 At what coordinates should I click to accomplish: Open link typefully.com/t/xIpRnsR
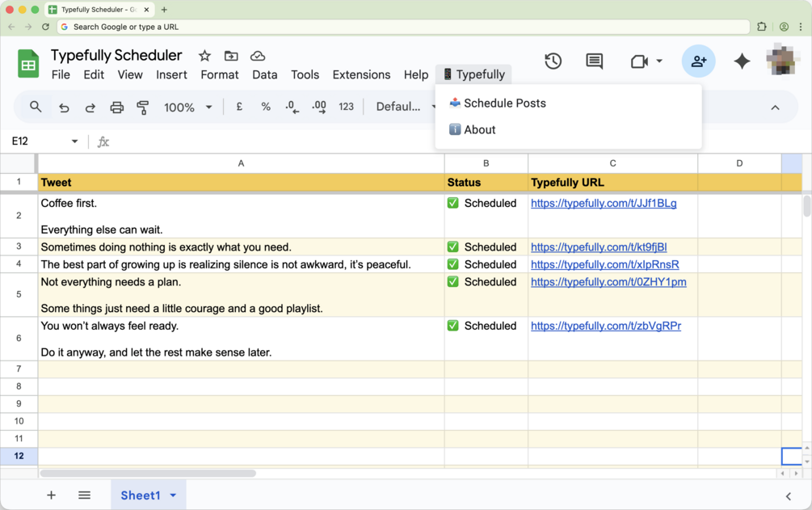(605, 264)
